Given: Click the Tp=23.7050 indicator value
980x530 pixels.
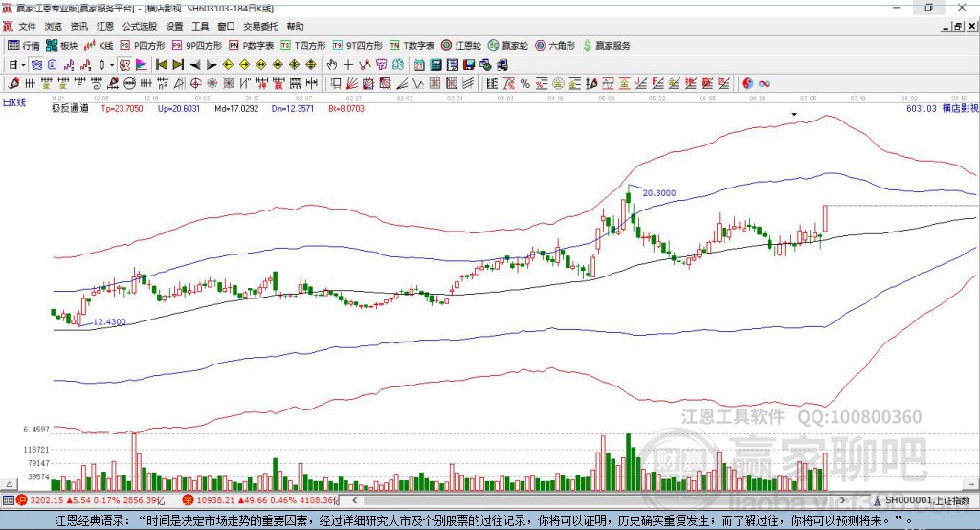Looking at the screenshot, I should (x=122, y=109).
